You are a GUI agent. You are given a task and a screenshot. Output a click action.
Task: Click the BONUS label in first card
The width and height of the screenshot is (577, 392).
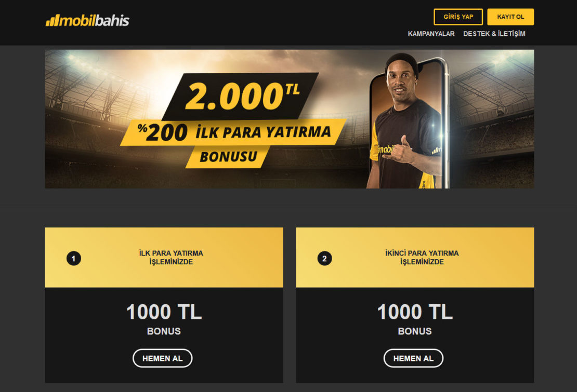pyautogui.click(x=164, y=331)
